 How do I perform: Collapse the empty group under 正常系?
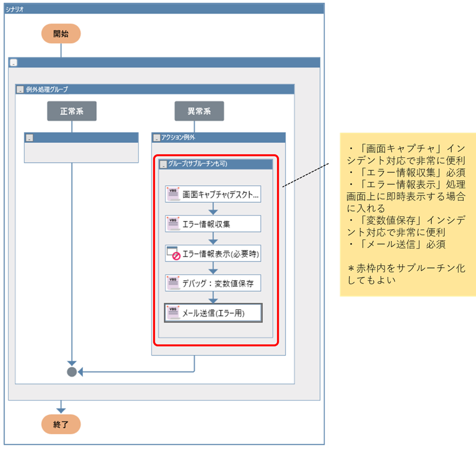(x=29, y=137)
